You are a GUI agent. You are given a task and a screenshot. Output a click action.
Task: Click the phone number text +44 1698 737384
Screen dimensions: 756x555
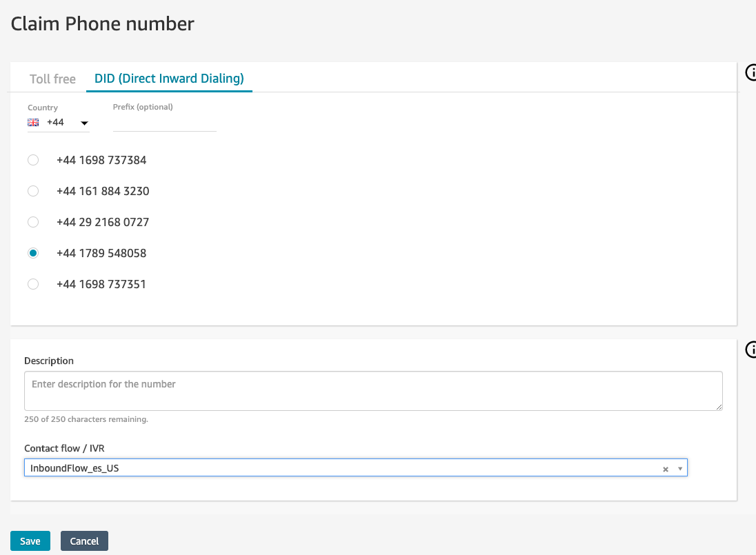[101, 160]
